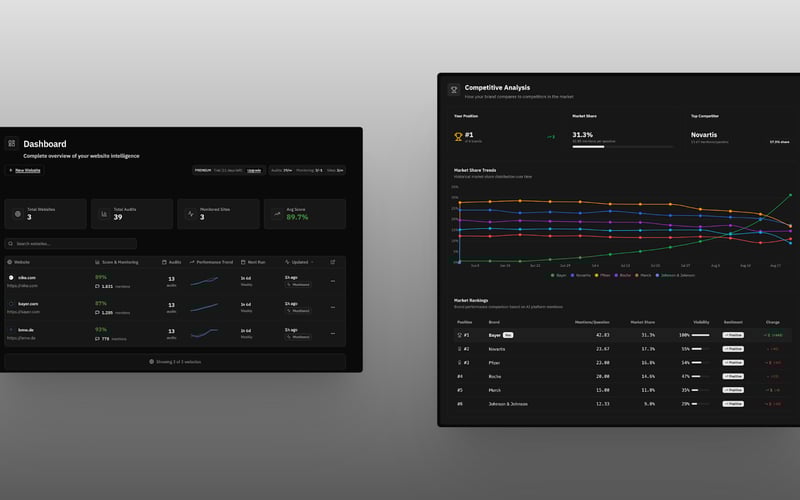
Task: Click the Avg Score trend icon
Action: (x=277, y=214)
